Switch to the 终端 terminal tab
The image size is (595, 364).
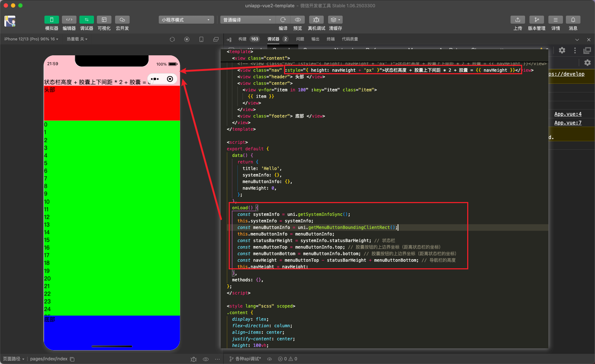point(331,39)
